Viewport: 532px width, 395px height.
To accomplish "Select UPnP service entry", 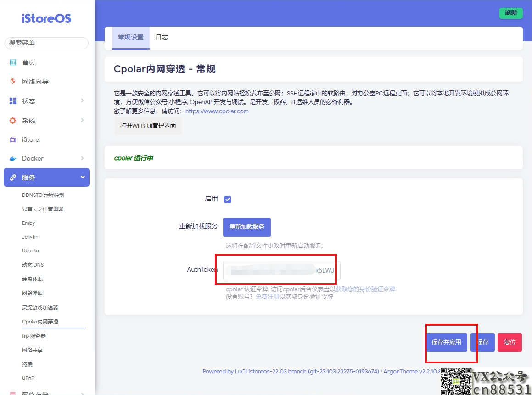I will 28,378.
